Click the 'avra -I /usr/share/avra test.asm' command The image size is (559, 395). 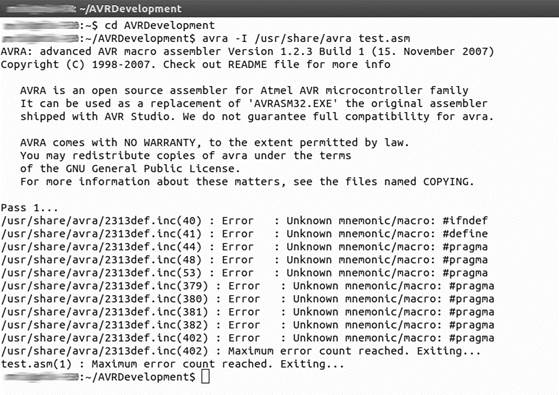[306, 38]
